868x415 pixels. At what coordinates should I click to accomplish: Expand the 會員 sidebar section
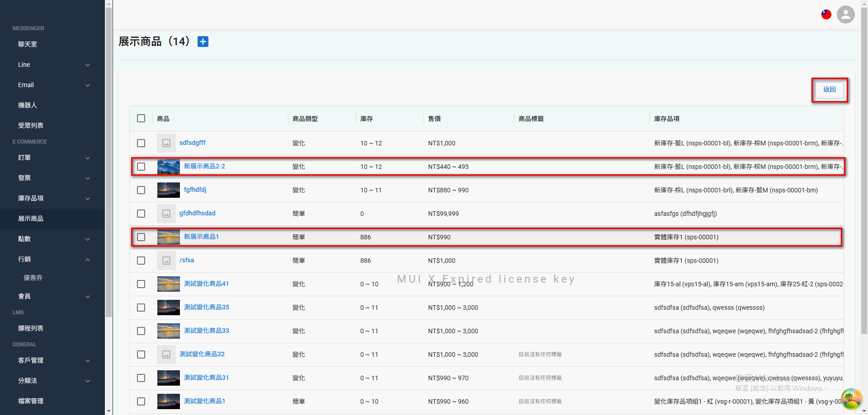pos(52,296)
